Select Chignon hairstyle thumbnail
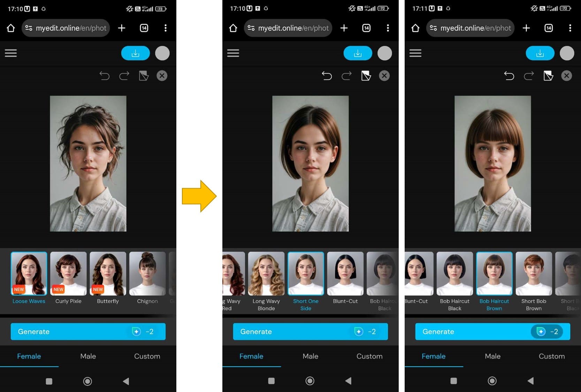 pos(147,274)
